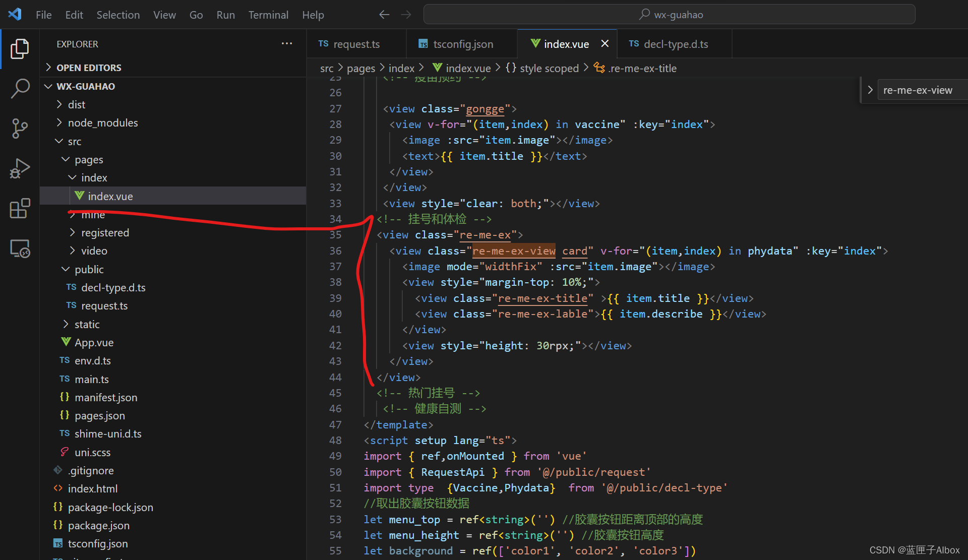Expand the OPEN EDITORS section
Viewport: 968px width, 560px height.
(89, 68)
